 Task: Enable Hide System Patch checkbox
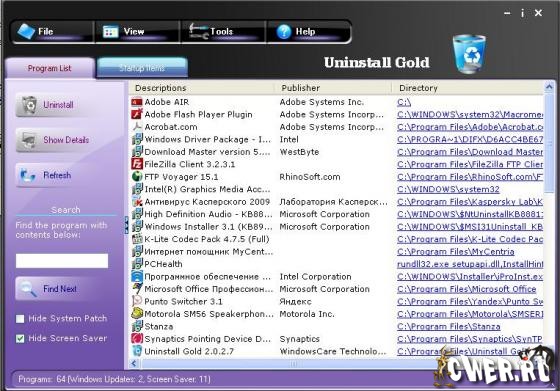point(20,319)
